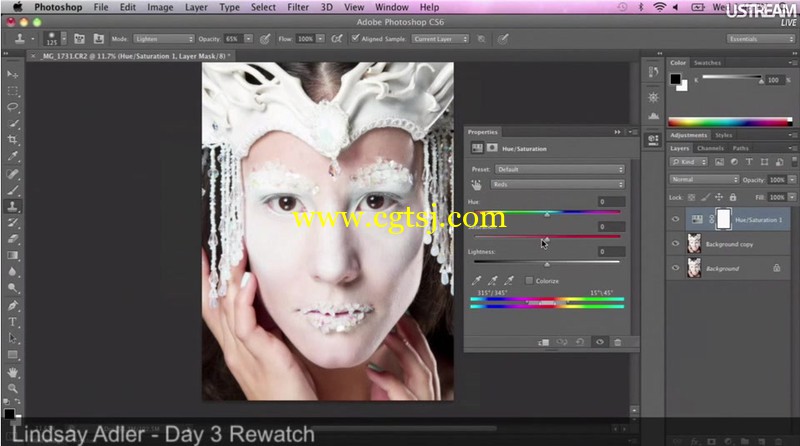Select the Gradient tool
The height and width of the screenshot is (446, 800).
[x=13, y=255]
